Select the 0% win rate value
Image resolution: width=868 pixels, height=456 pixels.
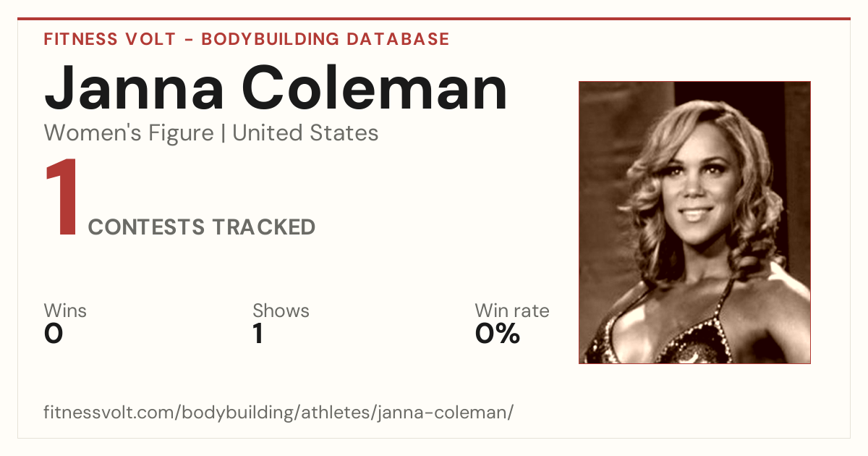tap(498, 334)
